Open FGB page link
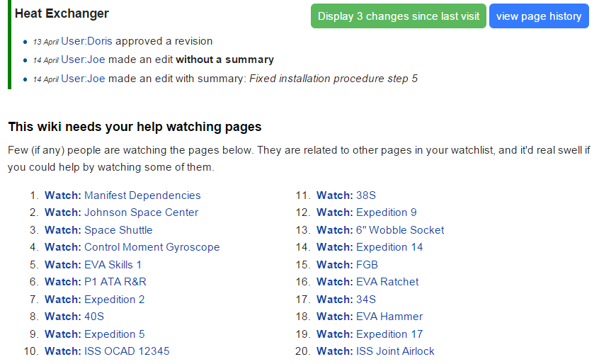This screenshot has width=599, height=364. tap(367, 265)
